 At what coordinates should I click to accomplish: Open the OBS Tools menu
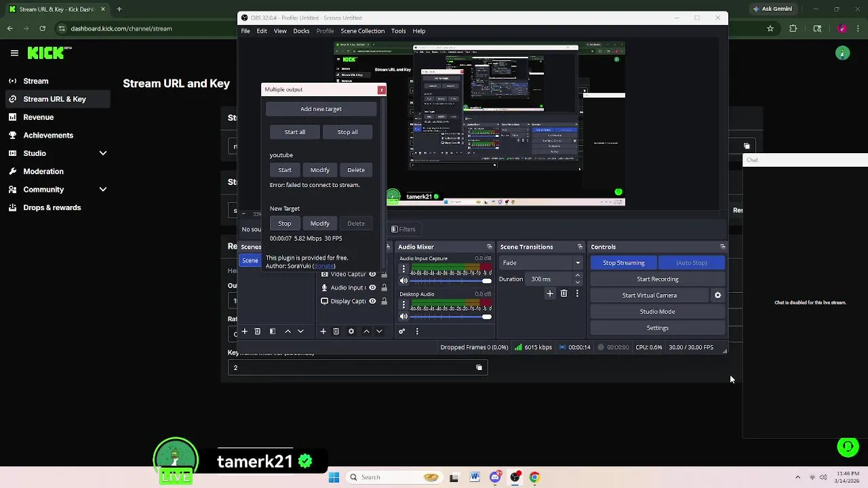coord(399,31)
